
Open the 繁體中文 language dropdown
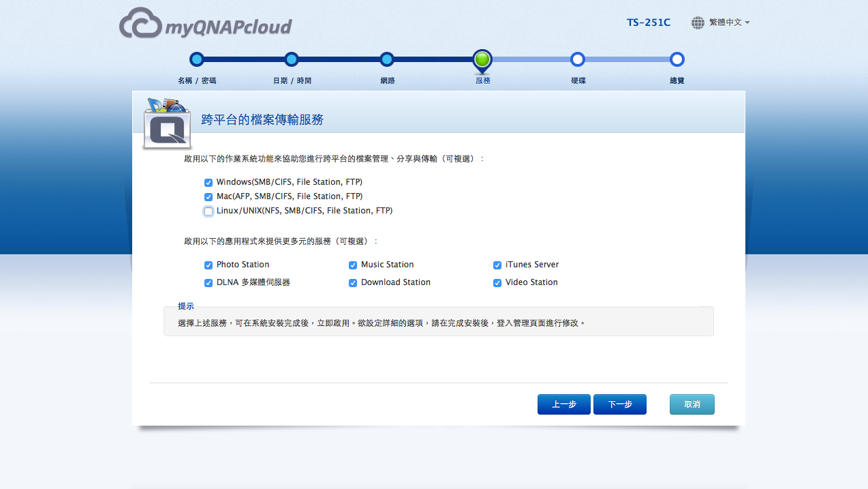(x=729, y=23)
